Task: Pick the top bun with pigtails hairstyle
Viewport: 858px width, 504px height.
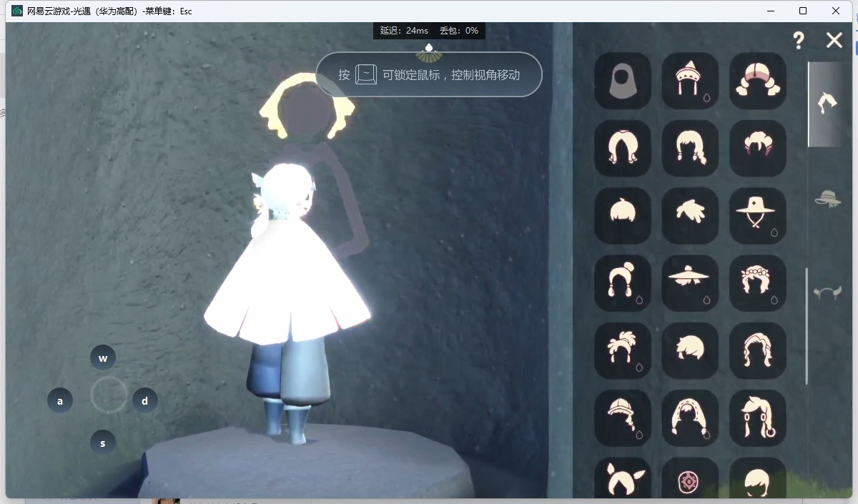Action: pyautogui.click(x=622, y=283)
